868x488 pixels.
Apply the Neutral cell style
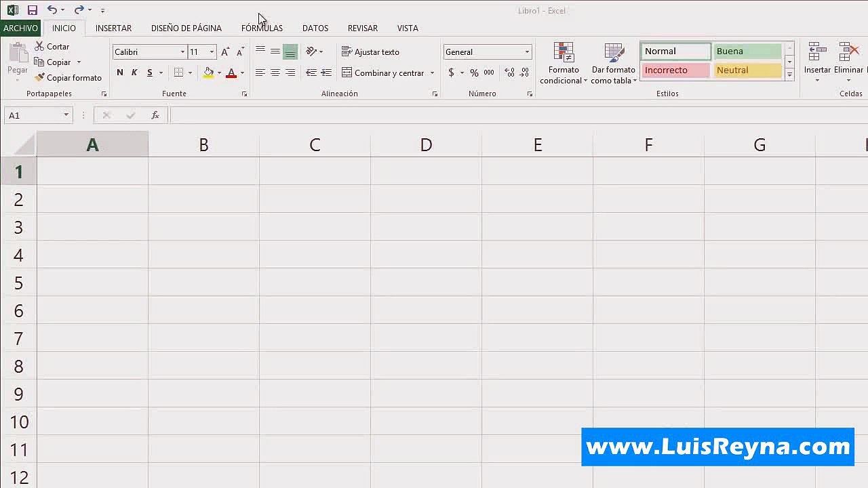pos(747,70)
